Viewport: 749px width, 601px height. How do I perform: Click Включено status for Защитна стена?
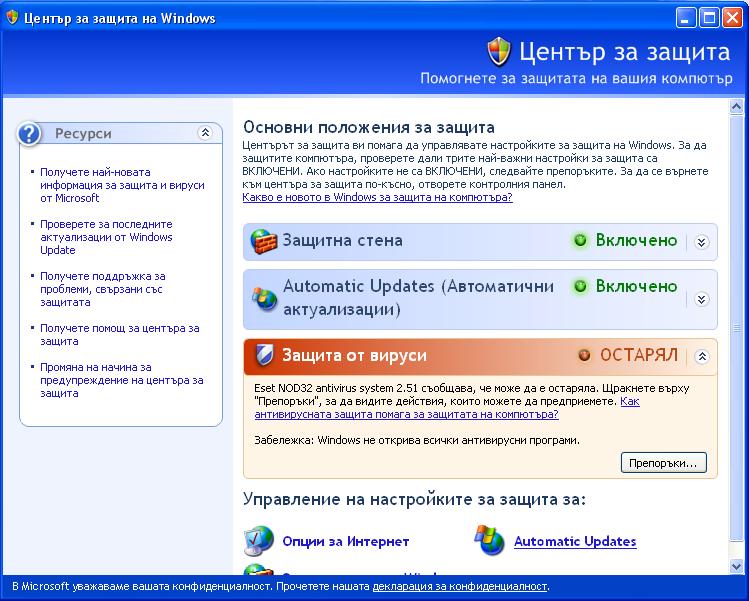coord(636,240)
